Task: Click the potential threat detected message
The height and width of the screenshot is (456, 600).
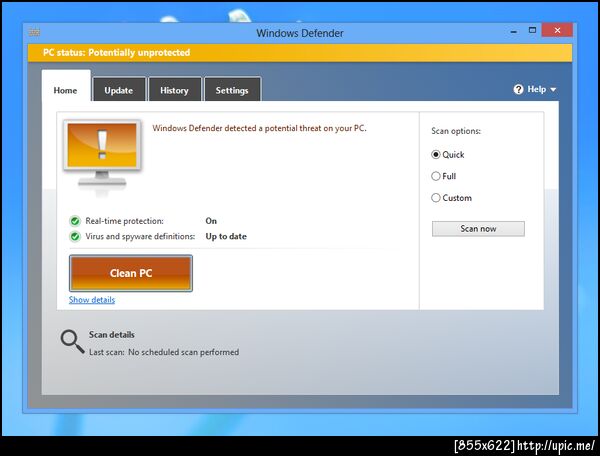Action: 259,128
